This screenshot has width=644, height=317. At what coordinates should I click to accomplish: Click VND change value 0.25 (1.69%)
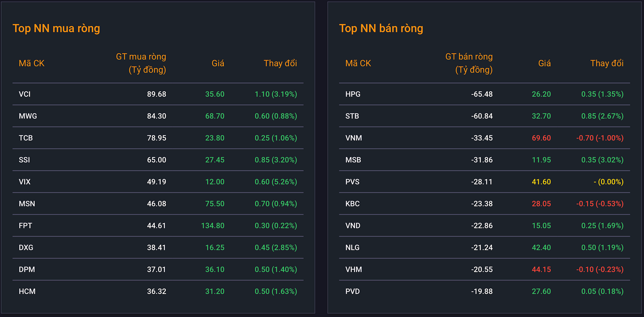602,226
